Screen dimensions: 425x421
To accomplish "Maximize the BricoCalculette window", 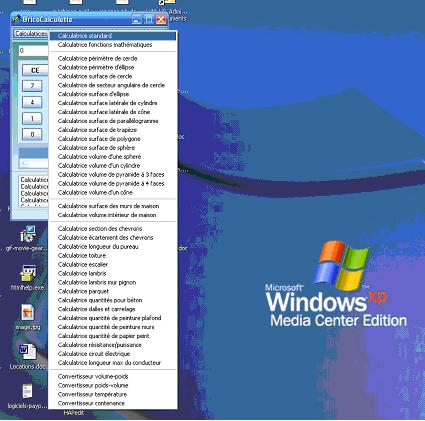I will click(x=149, y=20).
